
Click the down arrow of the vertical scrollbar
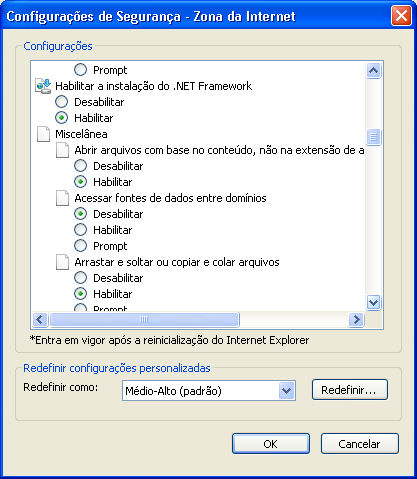[373, 303]
